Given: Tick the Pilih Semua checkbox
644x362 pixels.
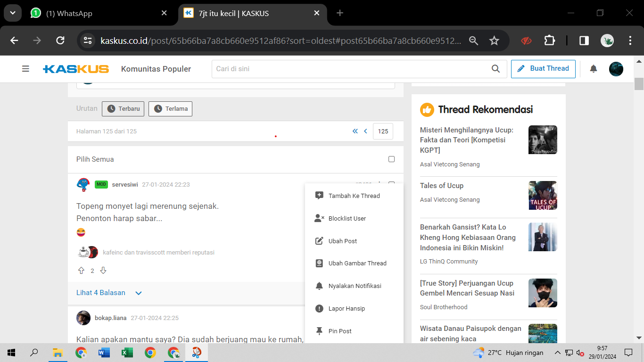Looking at the screenshot, I should pyautogui.click(x=391, y=159).
